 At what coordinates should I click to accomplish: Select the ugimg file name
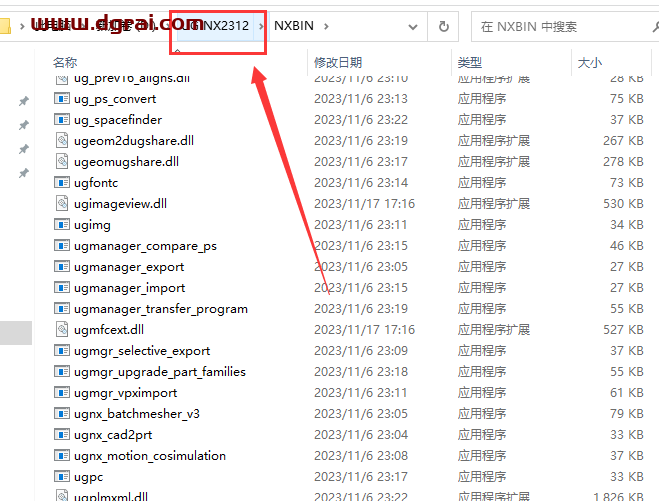pos(92,225)
